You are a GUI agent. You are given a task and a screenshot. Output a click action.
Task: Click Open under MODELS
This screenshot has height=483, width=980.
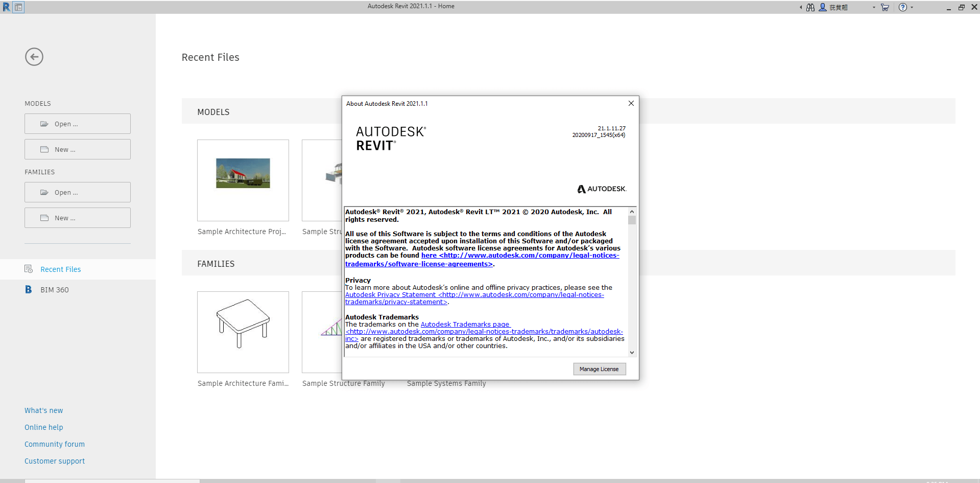pyautogui.click(x=78, y=124)
